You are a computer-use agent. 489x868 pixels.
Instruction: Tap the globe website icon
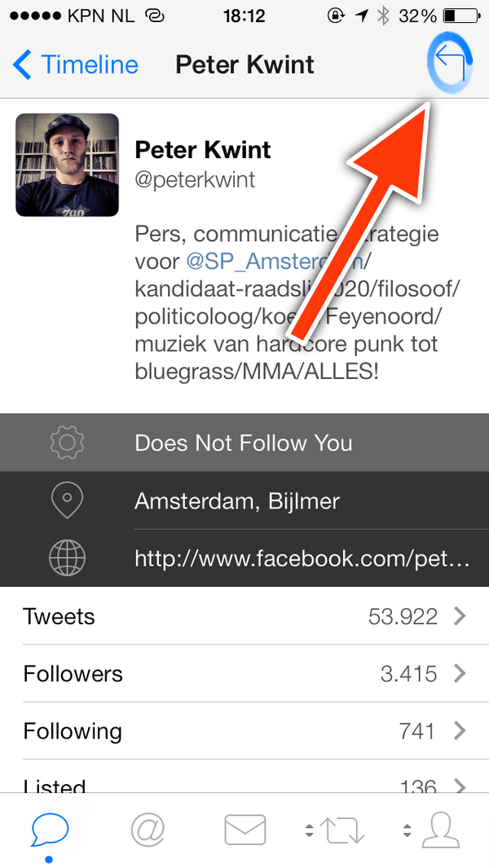tap(67, 558)
